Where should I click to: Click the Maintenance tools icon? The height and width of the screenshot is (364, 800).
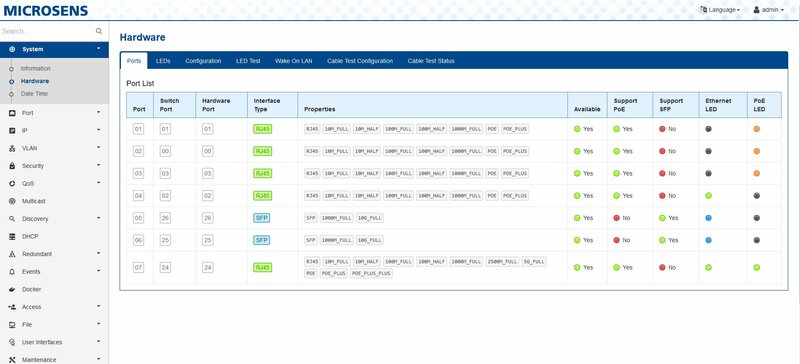[12, 360]
